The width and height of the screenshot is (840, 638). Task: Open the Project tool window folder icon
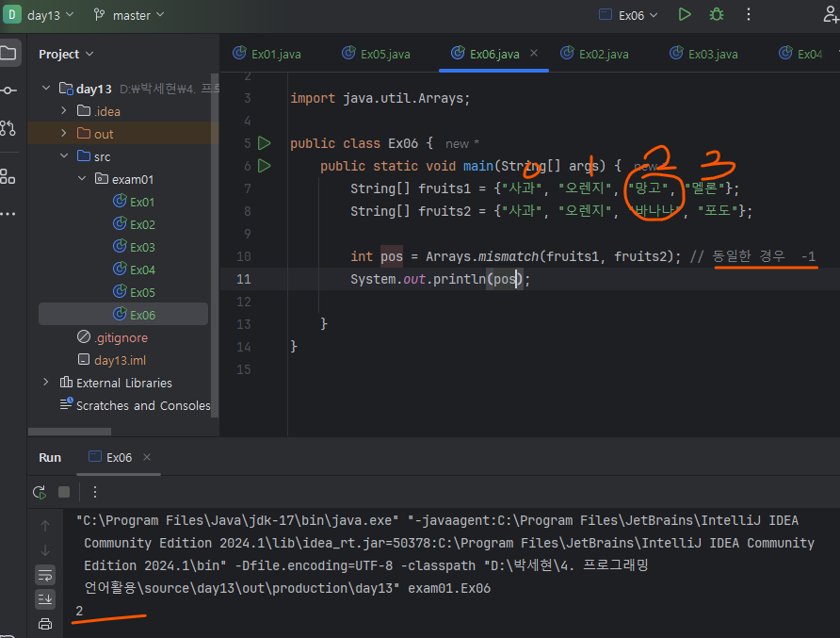coord(9,53)
